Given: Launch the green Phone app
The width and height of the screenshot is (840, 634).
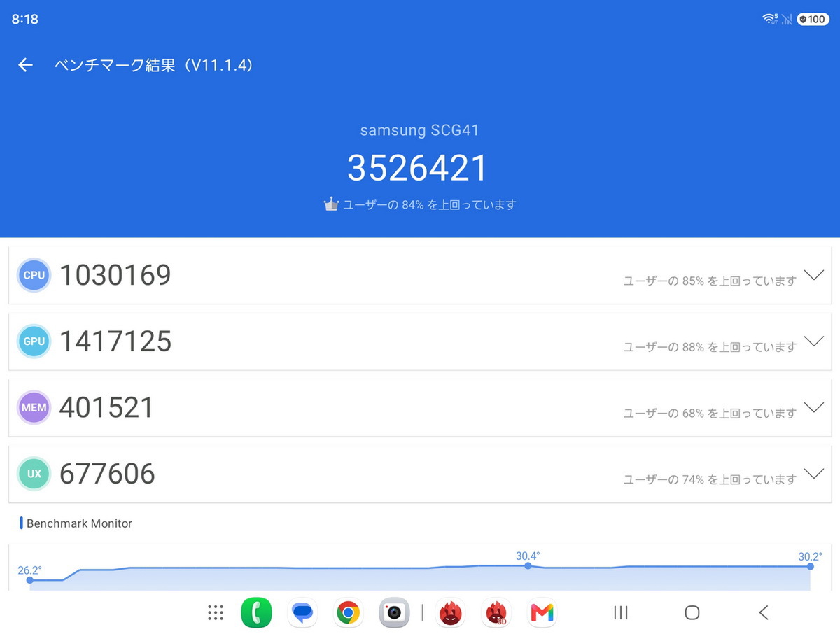Looking at the screenshot, I should pos(256,613).
